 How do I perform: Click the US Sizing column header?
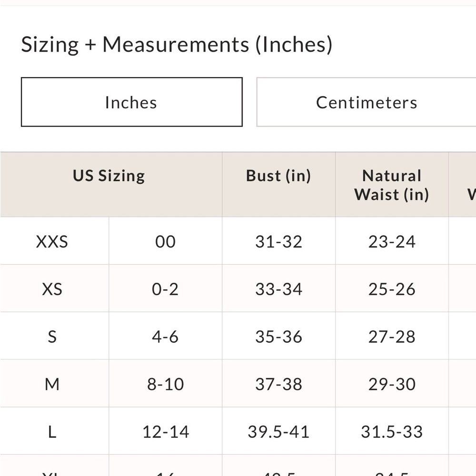click(109, 176)
